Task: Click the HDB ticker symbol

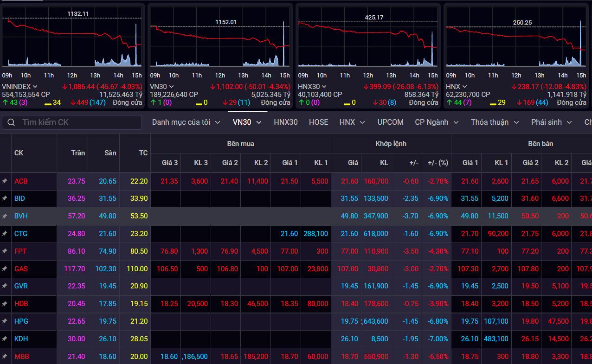Action: 21,304
